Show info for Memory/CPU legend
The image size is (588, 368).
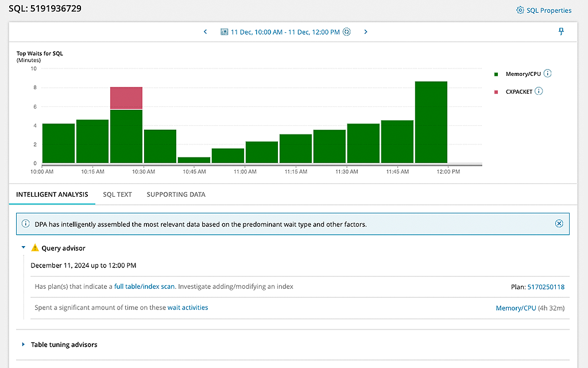click(547, 74)
